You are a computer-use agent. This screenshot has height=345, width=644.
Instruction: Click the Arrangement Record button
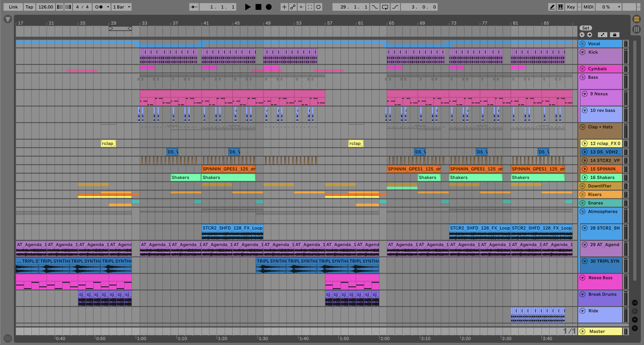pyautogui.click(x=269, y=7)
